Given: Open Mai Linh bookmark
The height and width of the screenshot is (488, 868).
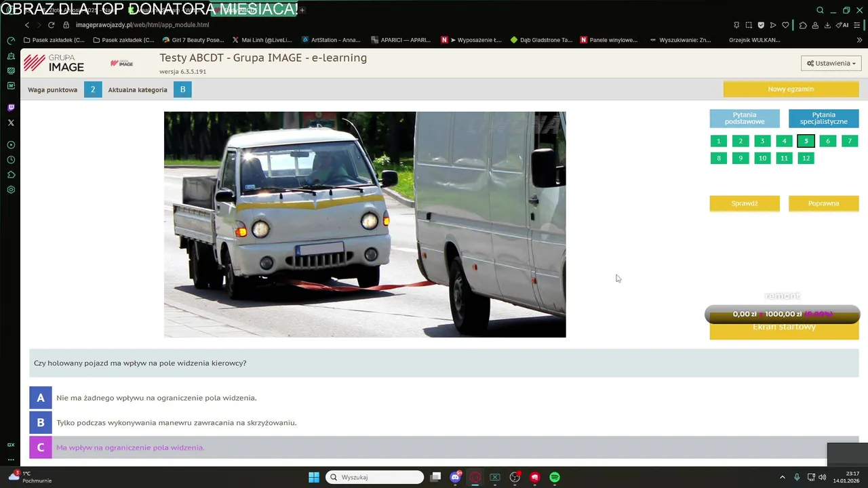Looking at the screenshot, I should [262, 40].
